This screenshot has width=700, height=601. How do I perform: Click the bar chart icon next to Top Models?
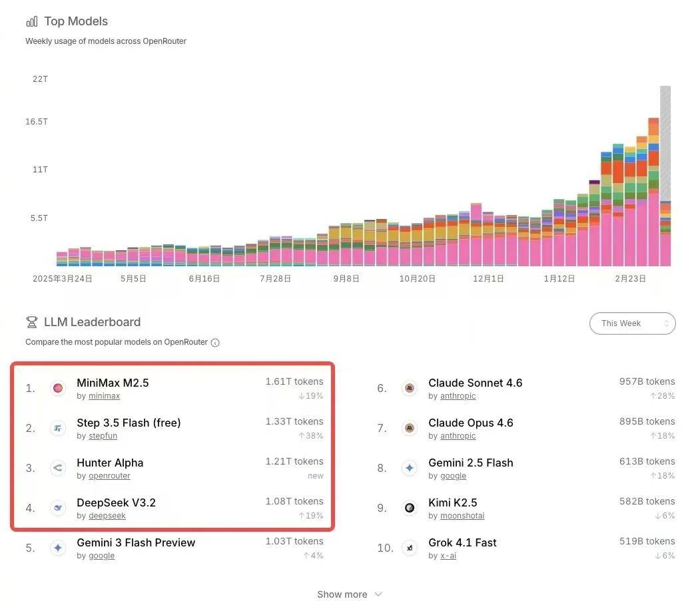click(x=32, y=21)
